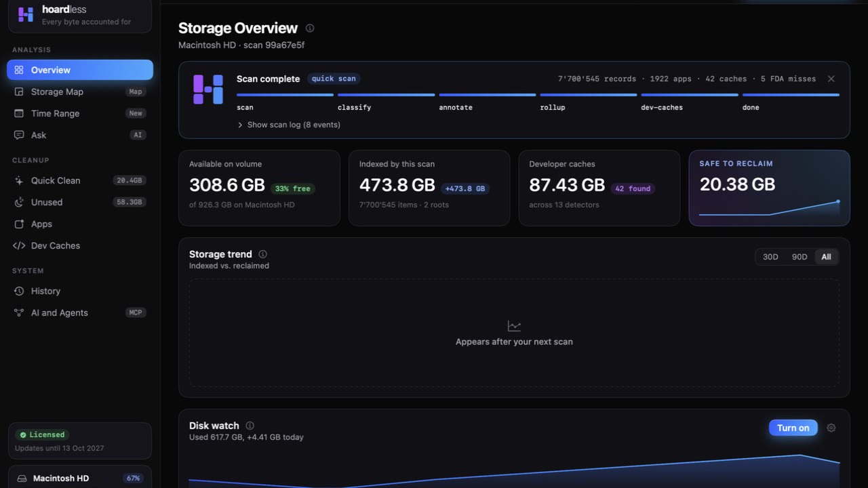Click the Licensed status badge

pos(42,434)
